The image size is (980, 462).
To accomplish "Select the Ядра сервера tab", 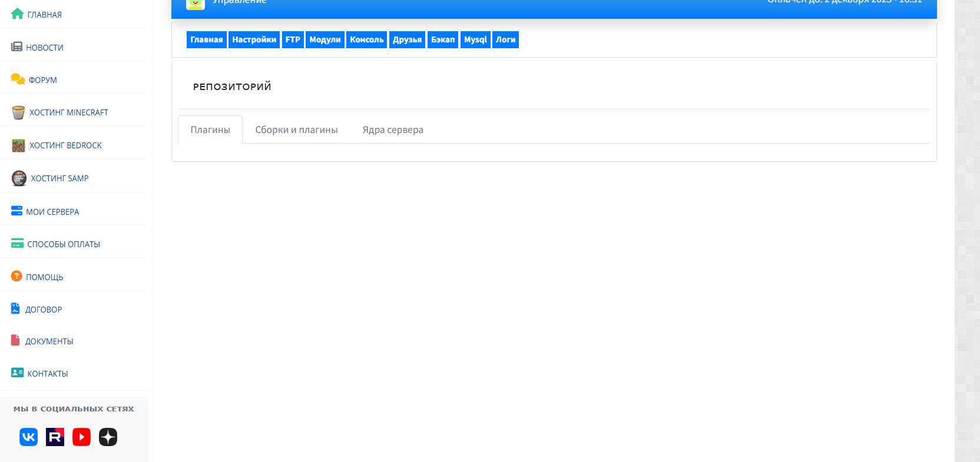I will pyautogui.click(x=393, y=129).
